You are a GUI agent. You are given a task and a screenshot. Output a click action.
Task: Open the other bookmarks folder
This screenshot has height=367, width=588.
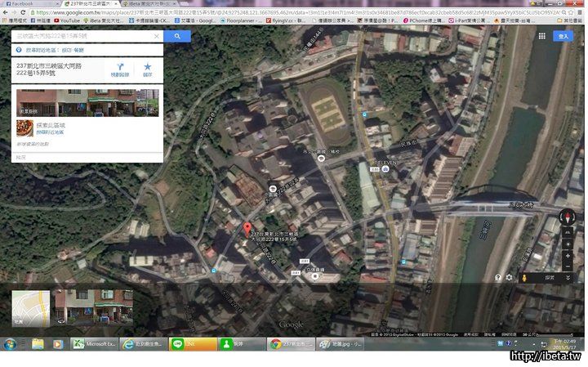(569, 20)
